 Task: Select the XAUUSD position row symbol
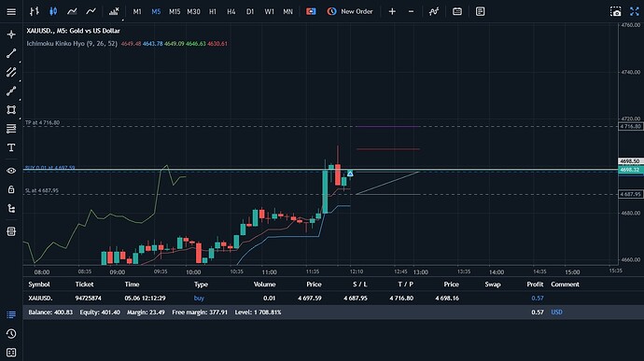pyautogui.click(x=40, y=299)
